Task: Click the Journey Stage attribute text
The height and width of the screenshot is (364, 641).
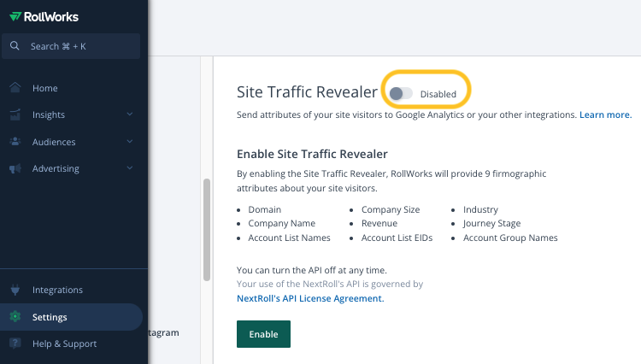Action: coord(491,224)
